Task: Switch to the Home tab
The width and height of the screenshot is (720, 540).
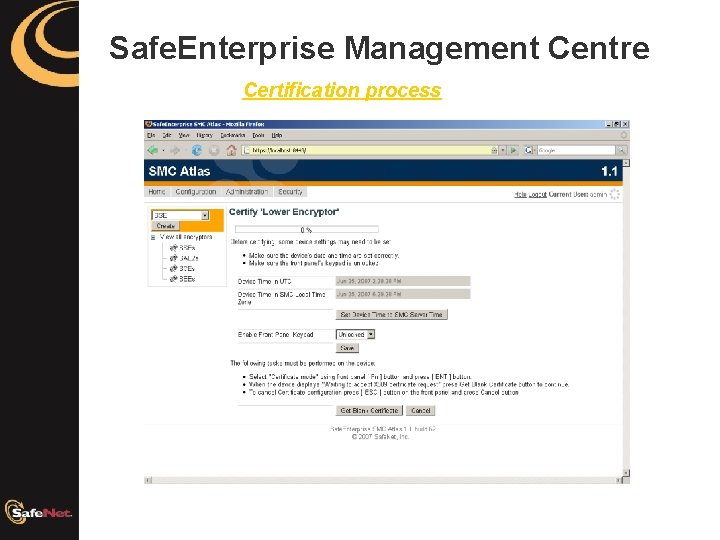Action: click(x=157, y=192)
